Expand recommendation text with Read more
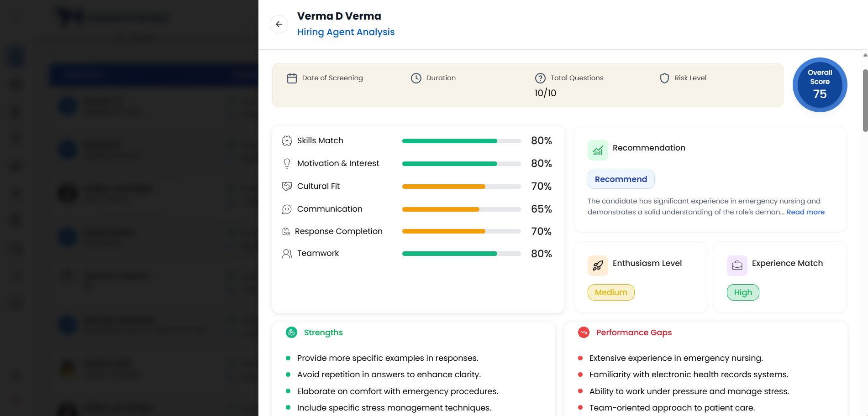This screenshot has width=868, height=416. (x=805, y=212)
